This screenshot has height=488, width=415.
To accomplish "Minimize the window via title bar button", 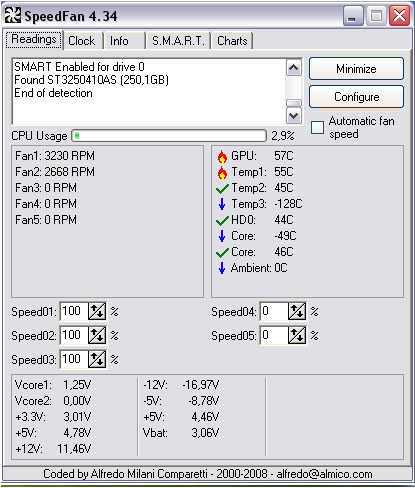I will click(353, 16).
